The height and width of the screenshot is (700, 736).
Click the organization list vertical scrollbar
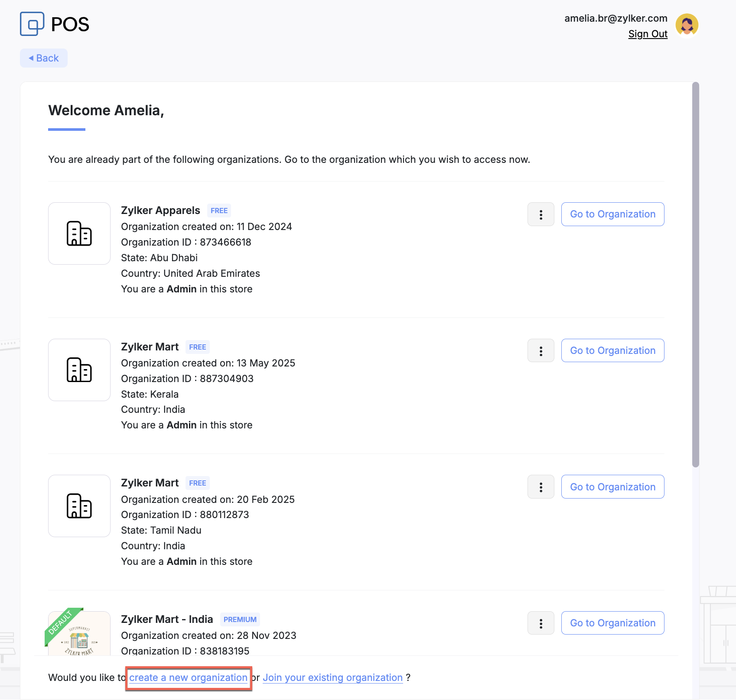coord(696,275)
